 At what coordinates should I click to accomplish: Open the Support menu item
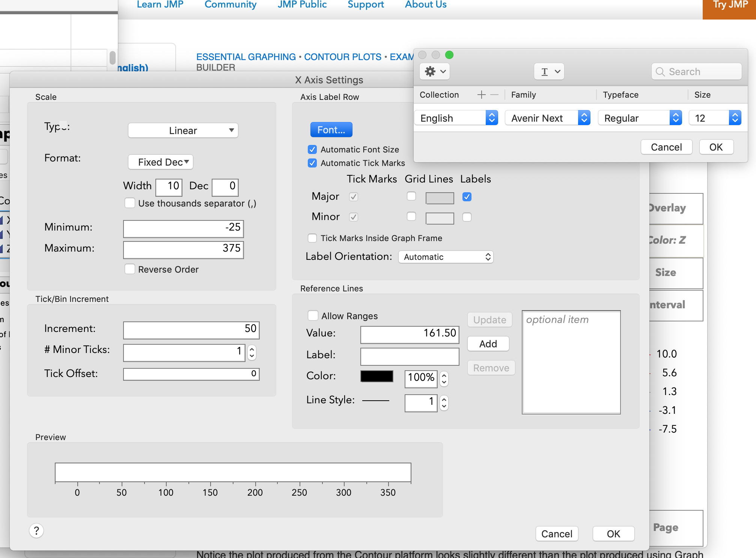pyautogui.click(x=365, y=5)
